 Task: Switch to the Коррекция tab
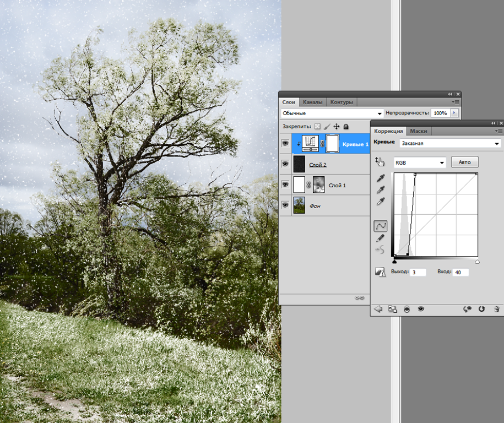388,131
